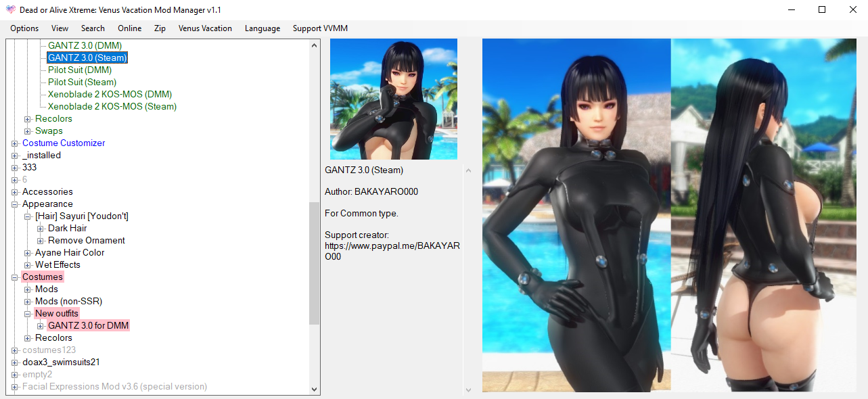The width and height of the screenshot is (868, 399).
Task: Select the Wet Effects item
Action: (58, 264)
